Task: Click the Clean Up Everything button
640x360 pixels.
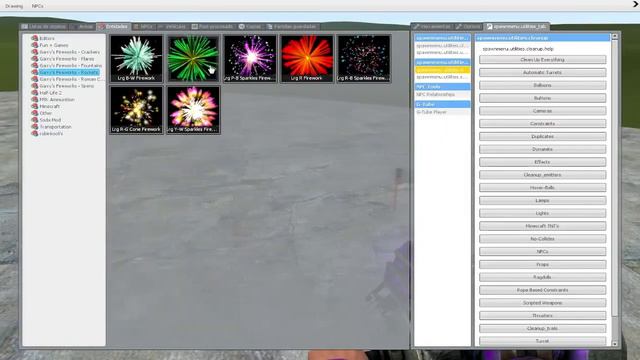Action: pos(542,60)
